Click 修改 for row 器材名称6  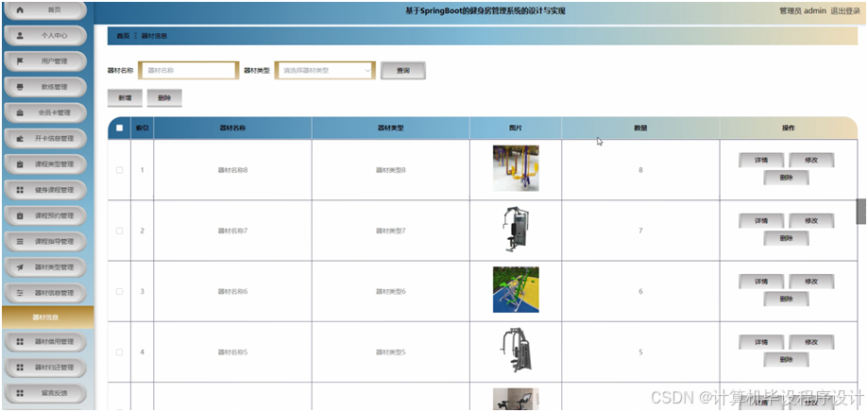[x=811, y=282]
